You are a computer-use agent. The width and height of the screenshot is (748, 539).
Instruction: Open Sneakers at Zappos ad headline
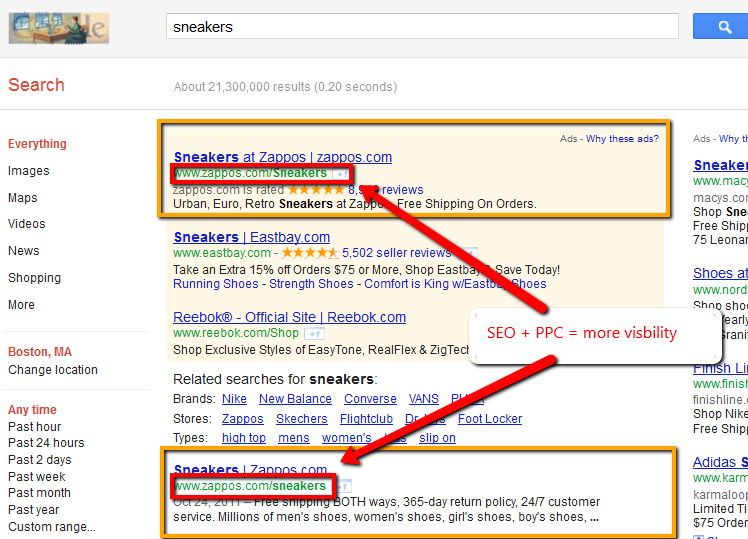point(283,157)
